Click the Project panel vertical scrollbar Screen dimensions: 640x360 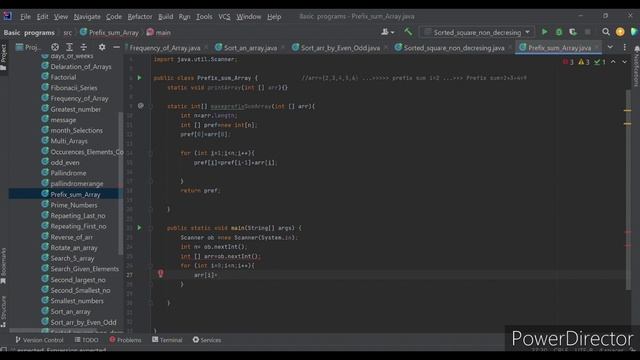pyautogui.click(x=120, y=182)
